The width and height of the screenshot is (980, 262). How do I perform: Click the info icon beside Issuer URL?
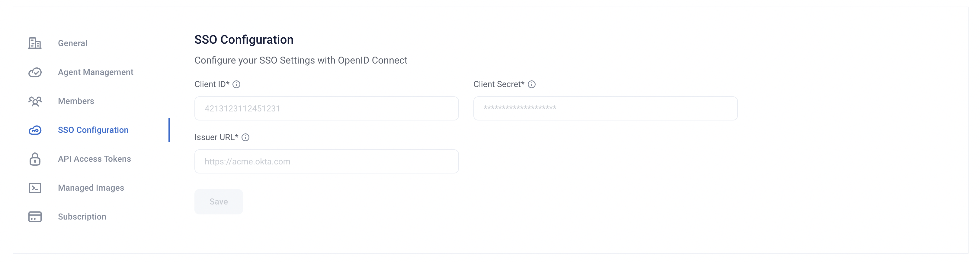(245, 137)
